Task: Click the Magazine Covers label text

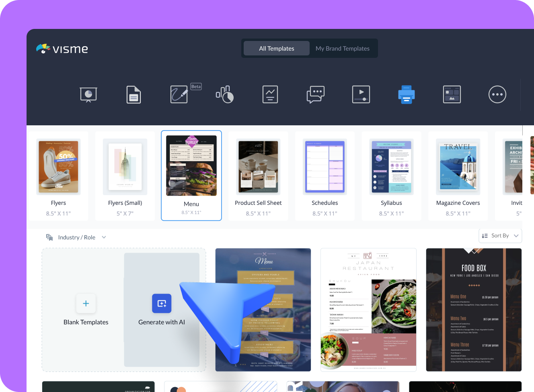Action: 458,203
